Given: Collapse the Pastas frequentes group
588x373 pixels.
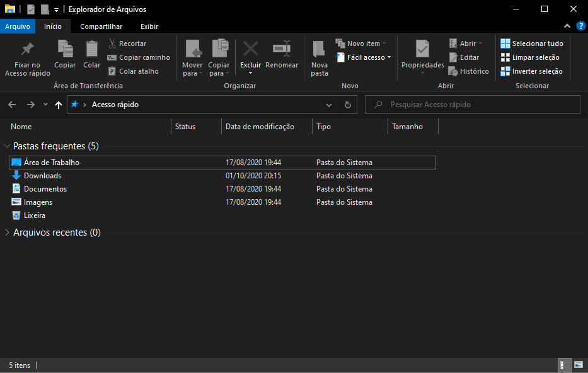Looking at the screenshot, I should pos(7,146).
